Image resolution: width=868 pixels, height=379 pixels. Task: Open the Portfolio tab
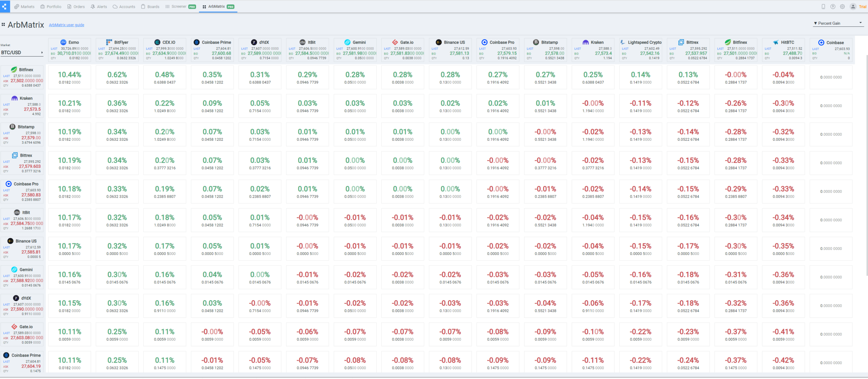pyautogui.click(x=51, y=6)
